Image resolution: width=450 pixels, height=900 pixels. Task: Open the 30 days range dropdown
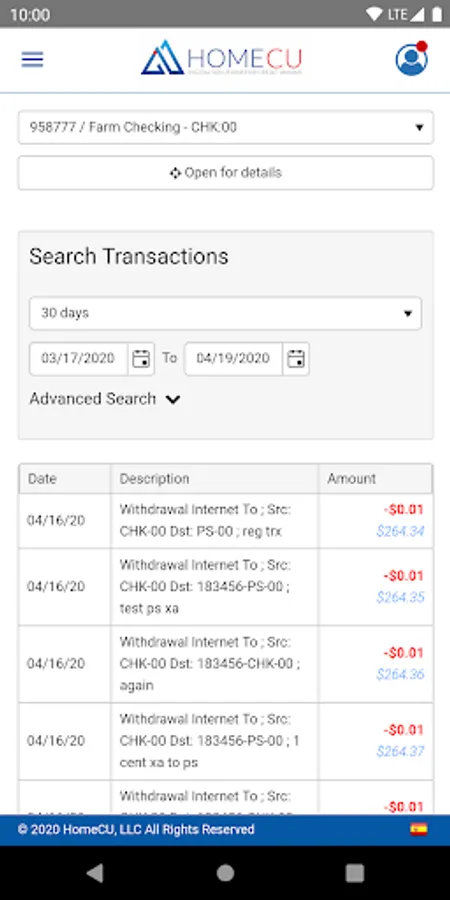pos(226,313)
